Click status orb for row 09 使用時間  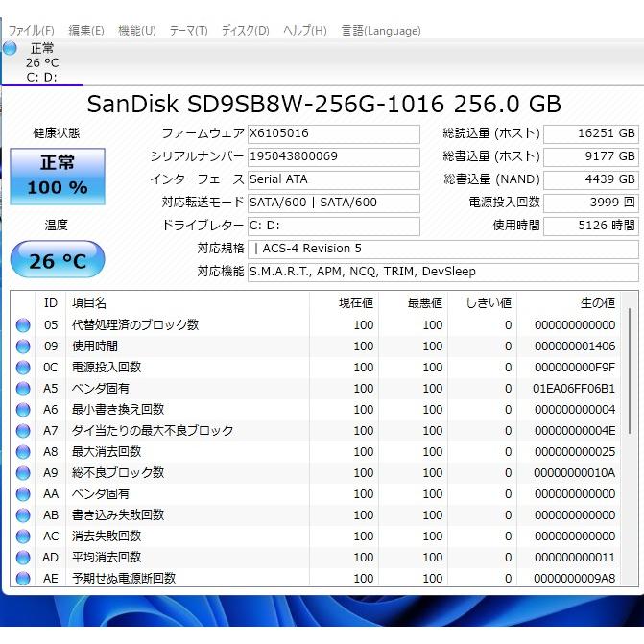click(23, 346)
